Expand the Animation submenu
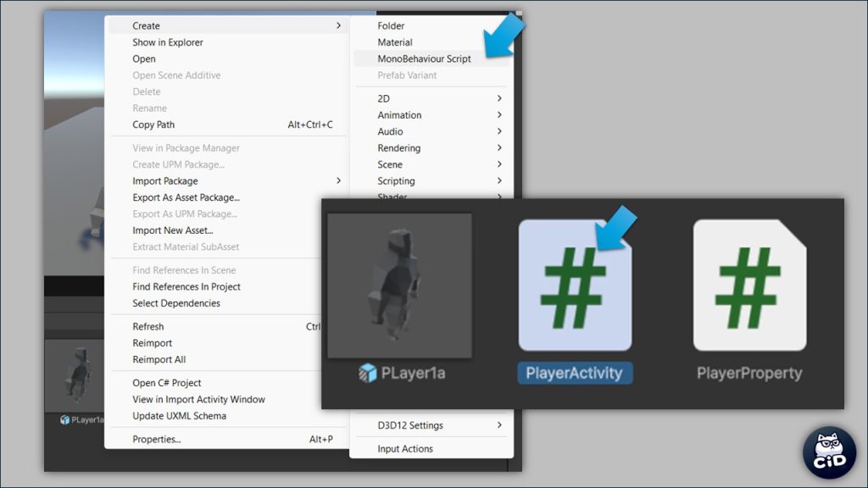 pos(399,115)
